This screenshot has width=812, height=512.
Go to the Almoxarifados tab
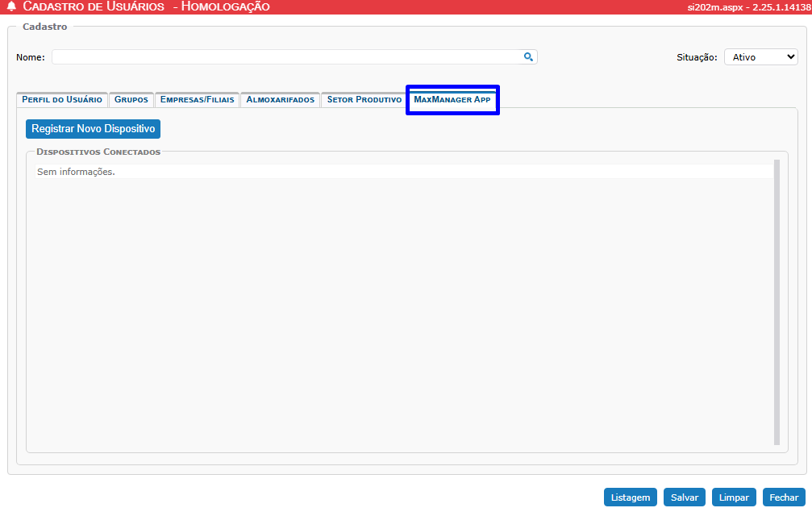pyautogui.click(x=280, y=100)
